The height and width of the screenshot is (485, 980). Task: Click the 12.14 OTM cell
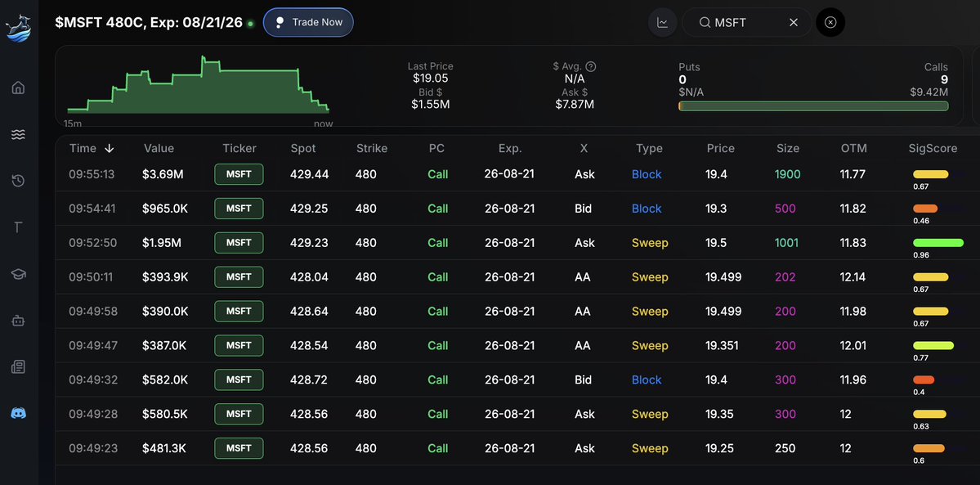coord(853,276)
